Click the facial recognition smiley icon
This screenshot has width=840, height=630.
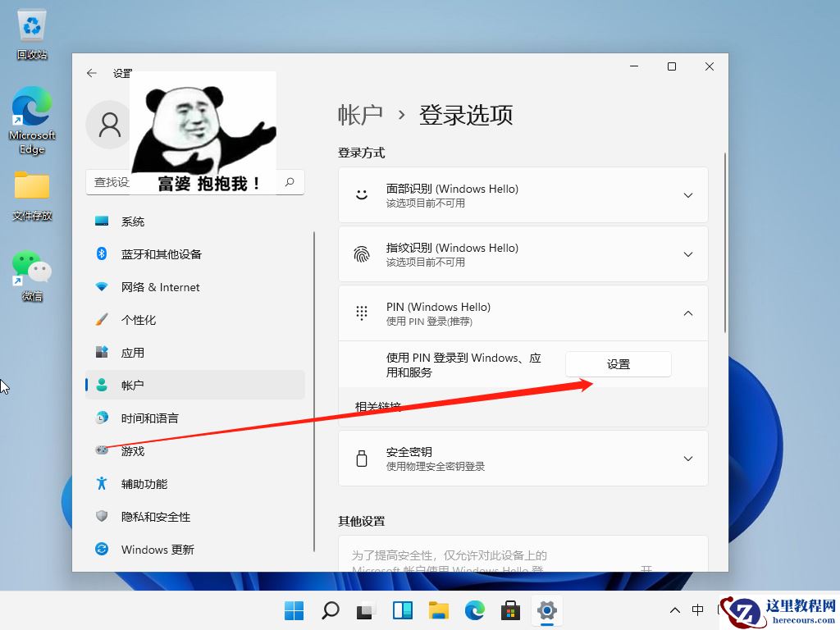click(x=362, y=194)
